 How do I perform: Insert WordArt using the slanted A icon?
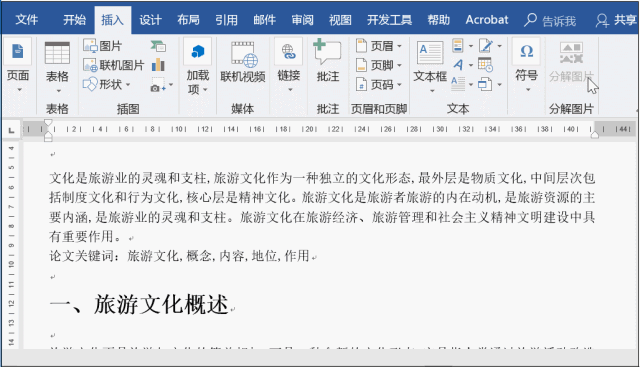click(x=458, y=65)
